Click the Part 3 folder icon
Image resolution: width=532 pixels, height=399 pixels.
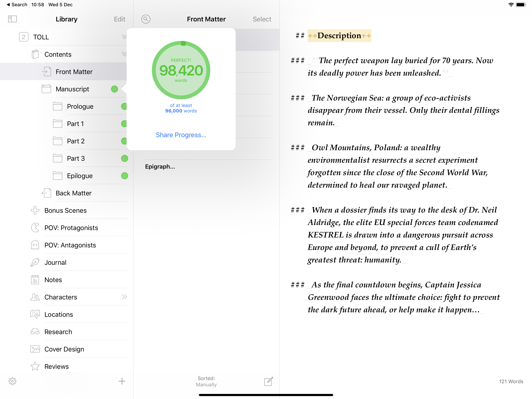(x=57, y=158)
